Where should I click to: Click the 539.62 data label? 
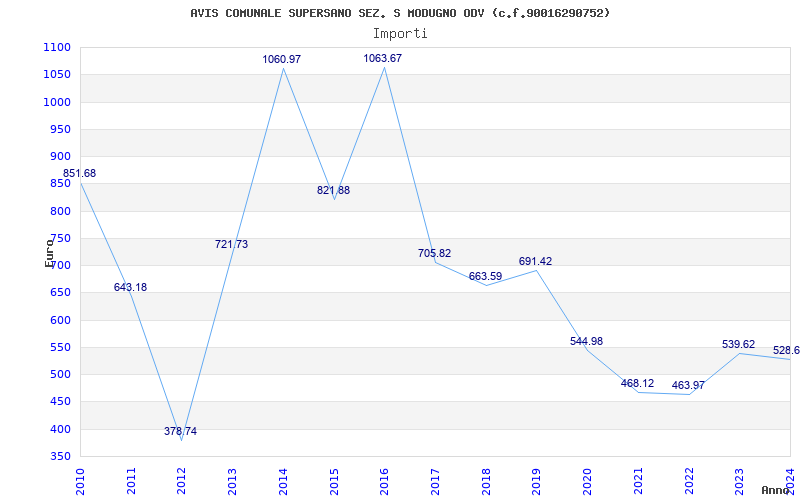(738, 344)
